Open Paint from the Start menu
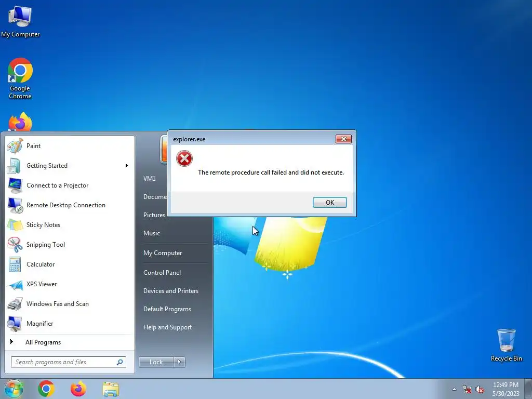Viewport: 532px width, 399px height. click(70, 146)
